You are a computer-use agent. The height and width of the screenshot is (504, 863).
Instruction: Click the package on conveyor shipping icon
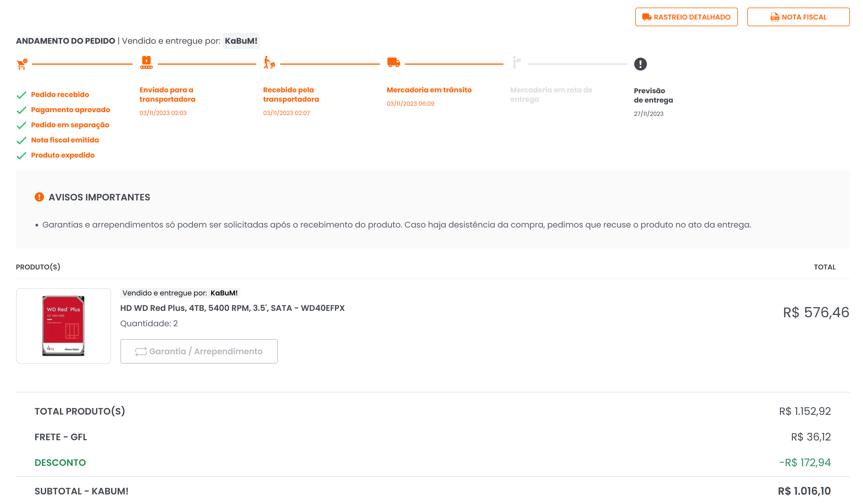tap(146, 63)
